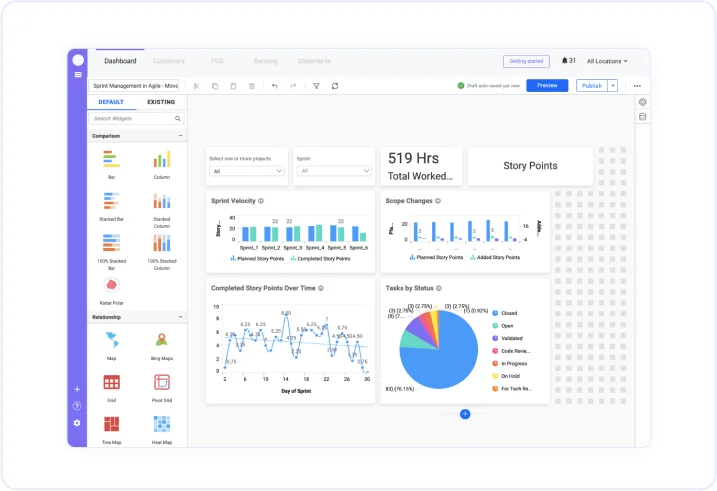This screenshot has width=717, height=491.
Task: Click the undo arrow icon
Action: coord(274,86)
